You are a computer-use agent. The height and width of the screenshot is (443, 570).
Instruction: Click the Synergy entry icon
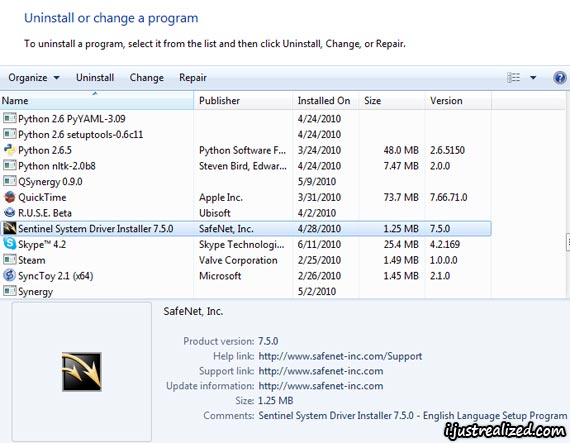[9, 291]
